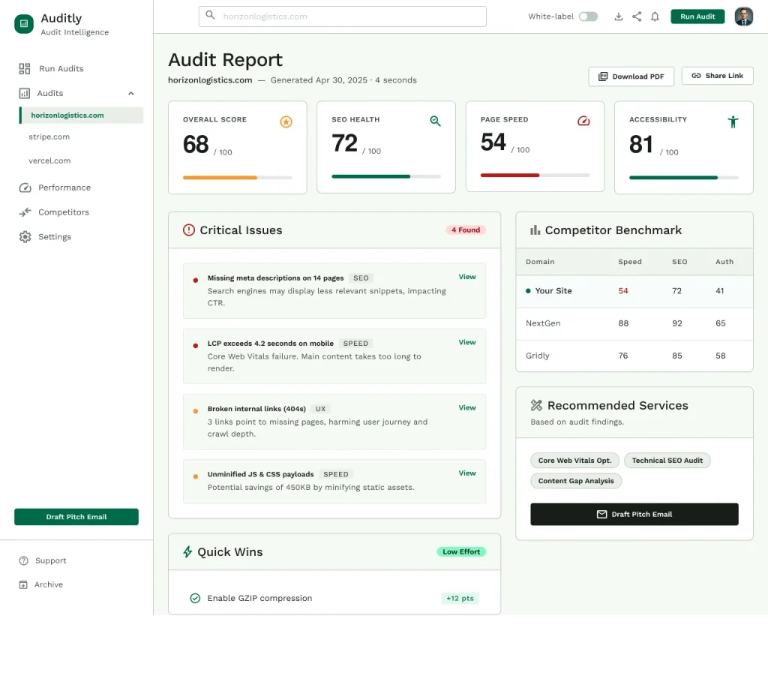The height and width of the screenshot is (700, 768).
Task: Click the search magnifier icon
Action: pyautogui.click(x=210, y=15)
